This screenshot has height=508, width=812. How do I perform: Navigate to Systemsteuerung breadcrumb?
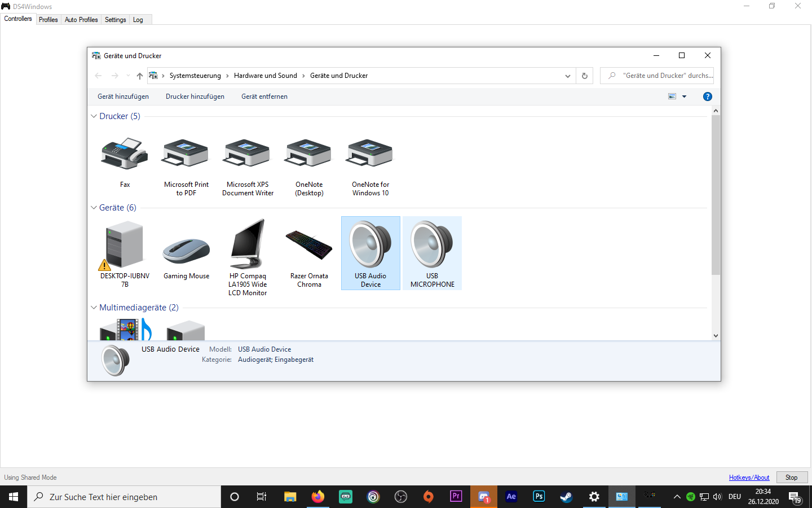tap(195, 76)
